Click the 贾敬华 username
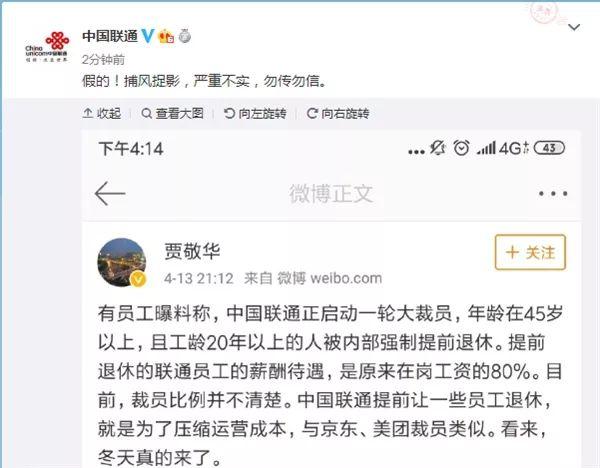Image resolution: width=600 pixels, height=468 pixels. click(192, 251)
